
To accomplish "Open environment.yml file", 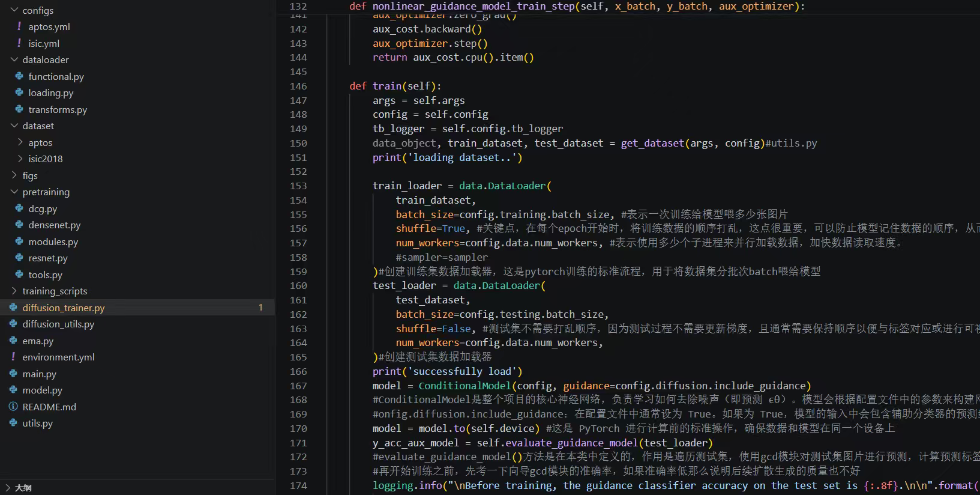I will (x=58, y=357).
